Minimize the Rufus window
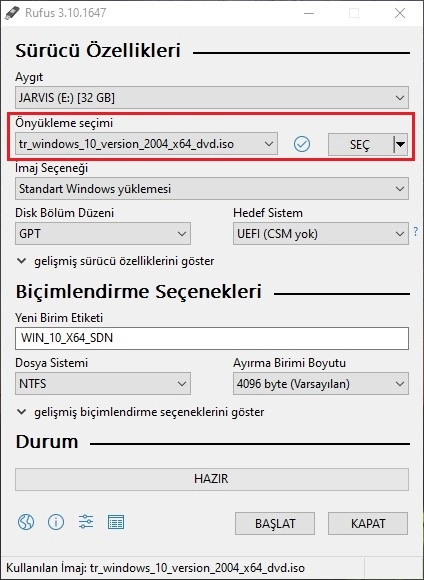This screenshot has height=580, width=424. pos(309,13)
